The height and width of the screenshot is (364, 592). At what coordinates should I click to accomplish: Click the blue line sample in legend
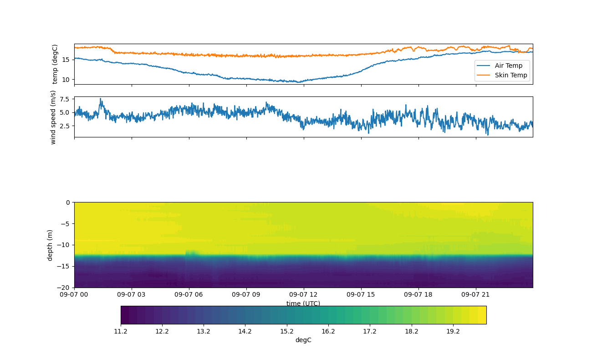point(484,66)
